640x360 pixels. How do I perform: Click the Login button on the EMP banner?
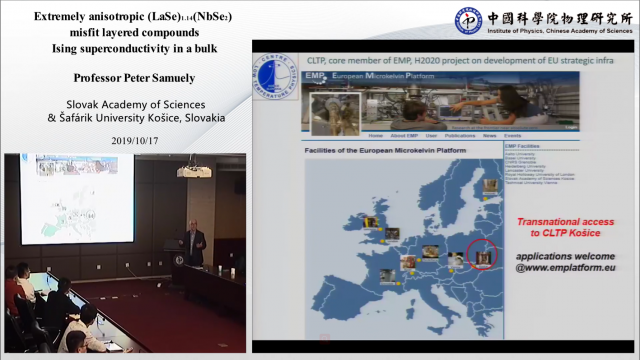pos(571,127)
